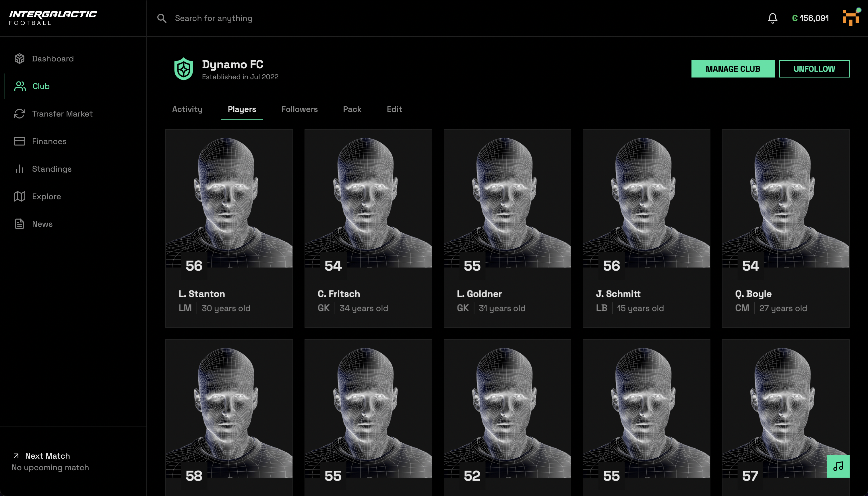Open the News section
This screenshot has width=868, height=496.
[x=42, y=224]
